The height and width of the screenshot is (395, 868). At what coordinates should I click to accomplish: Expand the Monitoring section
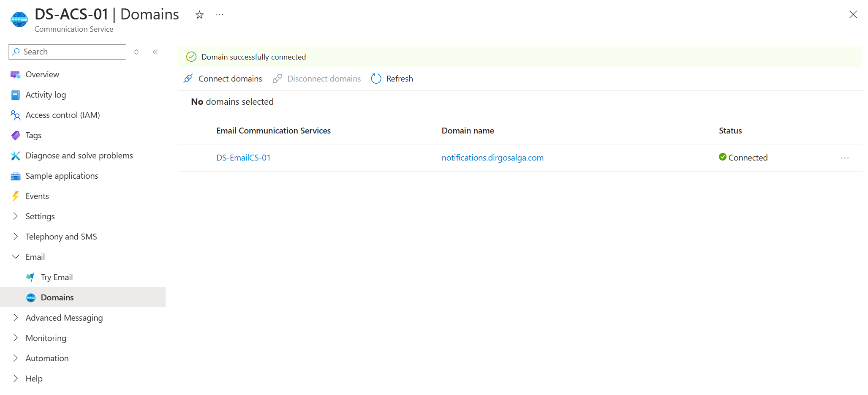pos(16,338)
